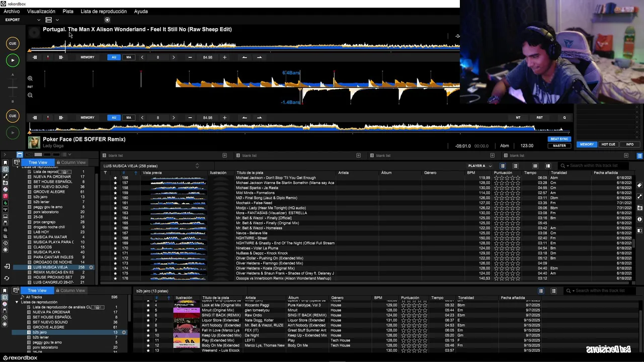Viewport: 644px width, 362px height.
Task: Play the upper deck track
Action: pyautogui.click(x=13, y=60)
